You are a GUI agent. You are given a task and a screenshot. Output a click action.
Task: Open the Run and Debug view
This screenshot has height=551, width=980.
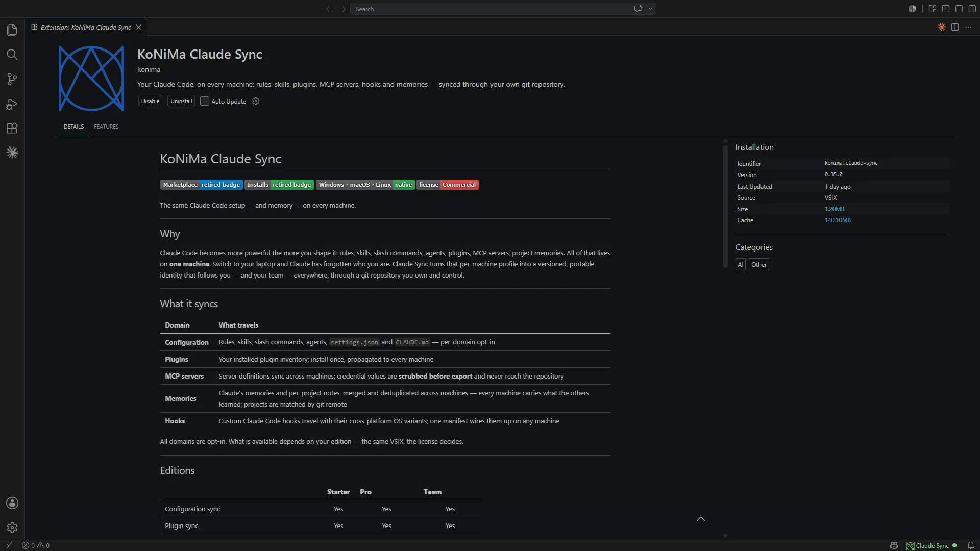[x=12, y=104]
